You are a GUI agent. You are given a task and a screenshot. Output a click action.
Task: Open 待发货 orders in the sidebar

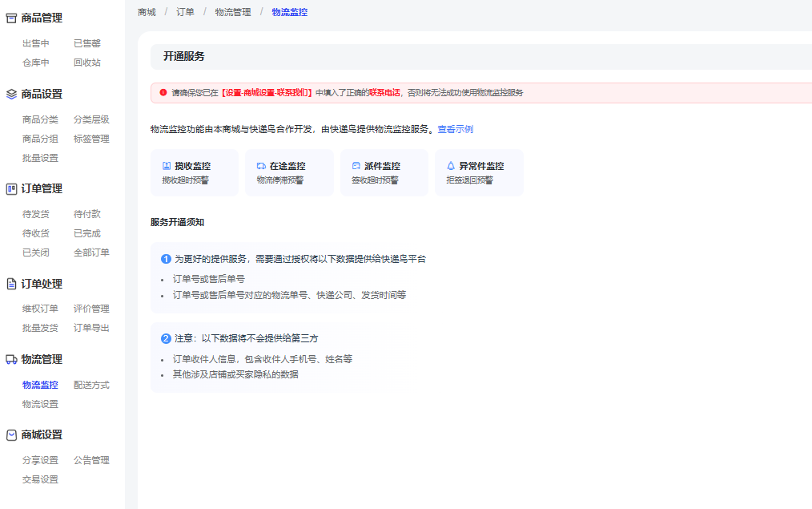[35, 214]
